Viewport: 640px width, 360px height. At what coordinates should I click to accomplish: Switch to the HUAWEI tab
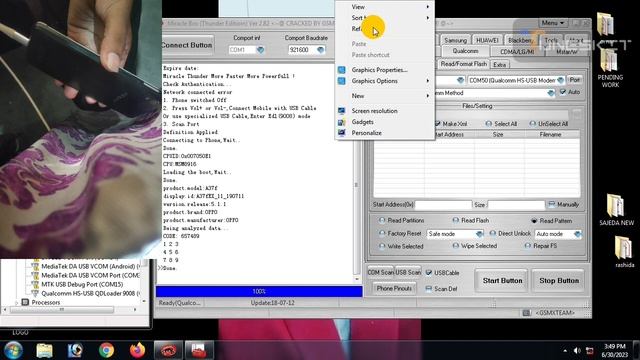tap(487, 40)
